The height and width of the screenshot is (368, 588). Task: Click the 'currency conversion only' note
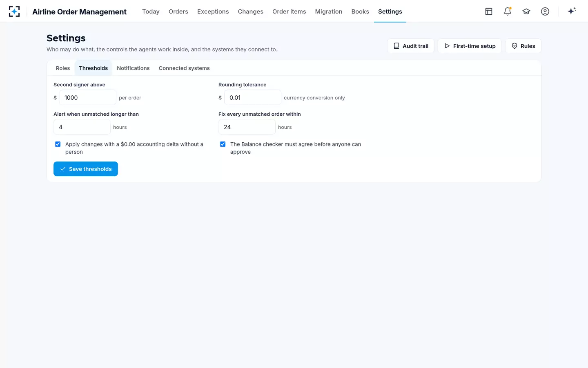click(314, 98)
